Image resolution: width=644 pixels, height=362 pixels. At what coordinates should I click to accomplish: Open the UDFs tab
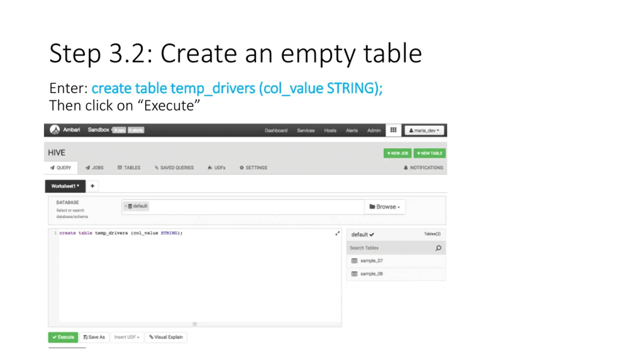click(217, 168)
